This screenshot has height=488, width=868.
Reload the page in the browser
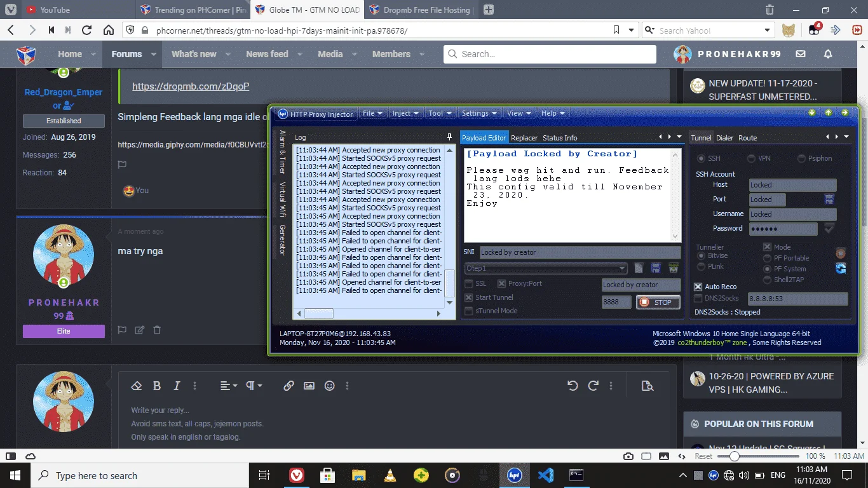[x=87, y=30]
